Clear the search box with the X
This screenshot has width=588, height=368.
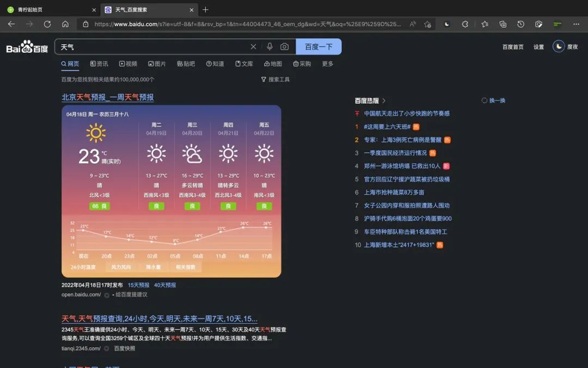[253, 46]
